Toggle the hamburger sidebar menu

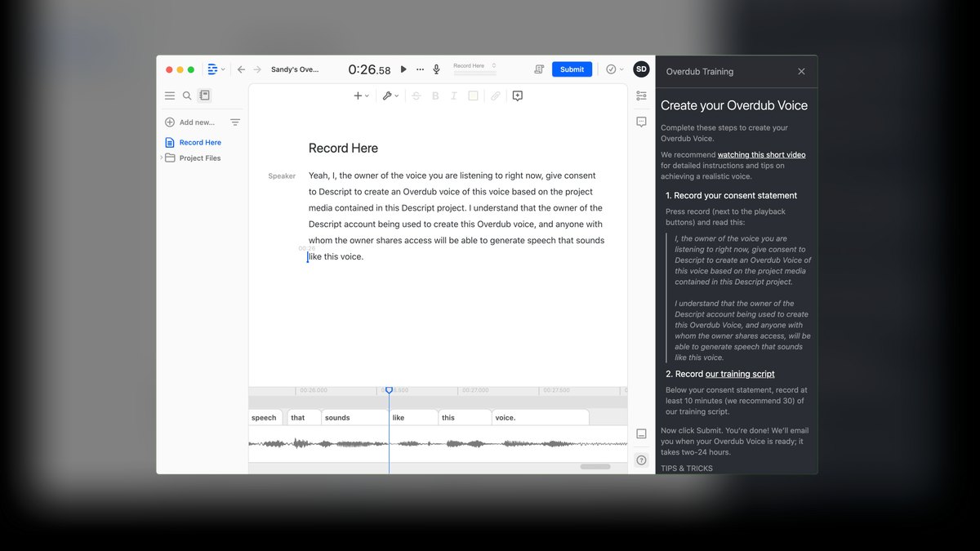click(170, 96)
